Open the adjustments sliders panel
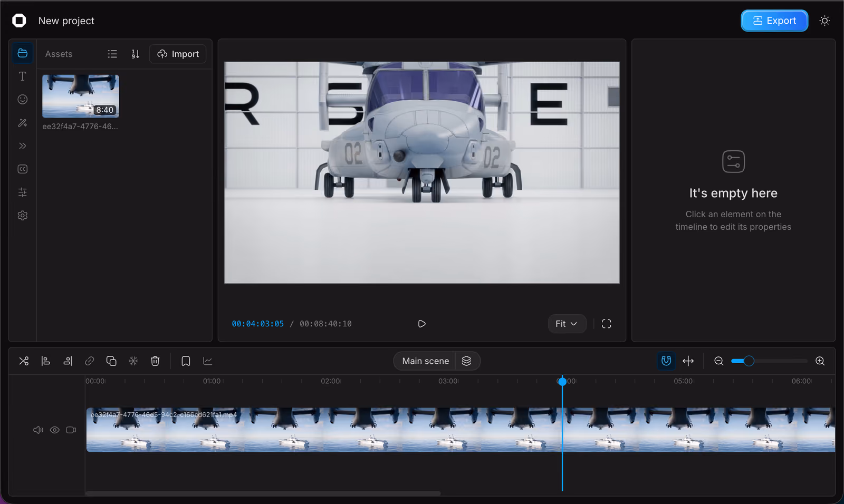 [22, 192]
